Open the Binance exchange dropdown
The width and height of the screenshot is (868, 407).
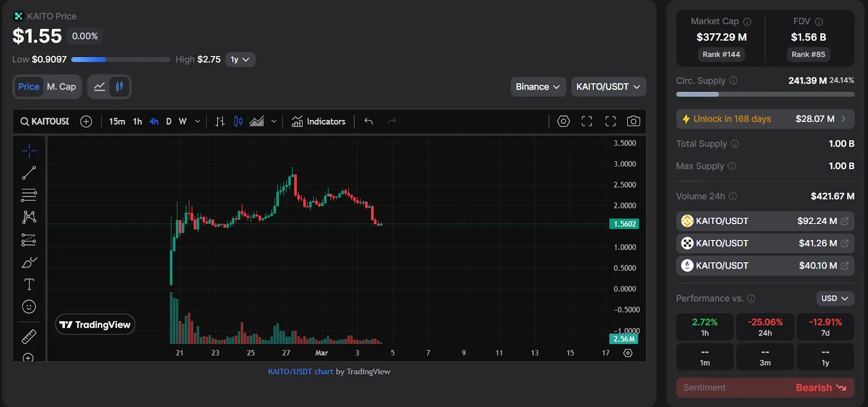point(538,87)
